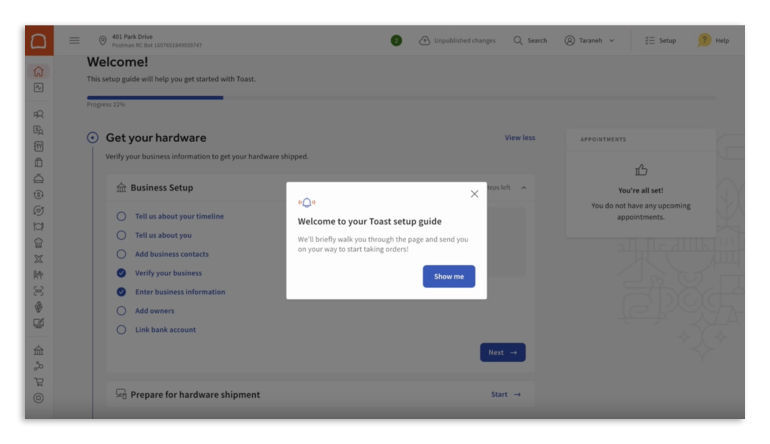Click the 'Add owners' step link
Screen dimensions: 770x444
tap(154, 311)
